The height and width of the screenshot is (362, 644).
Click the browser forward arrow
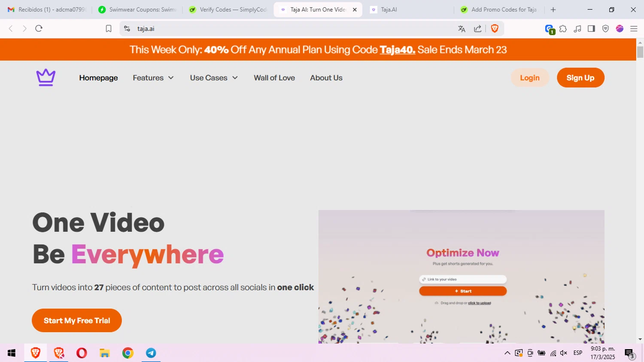(x=24, y=29)
